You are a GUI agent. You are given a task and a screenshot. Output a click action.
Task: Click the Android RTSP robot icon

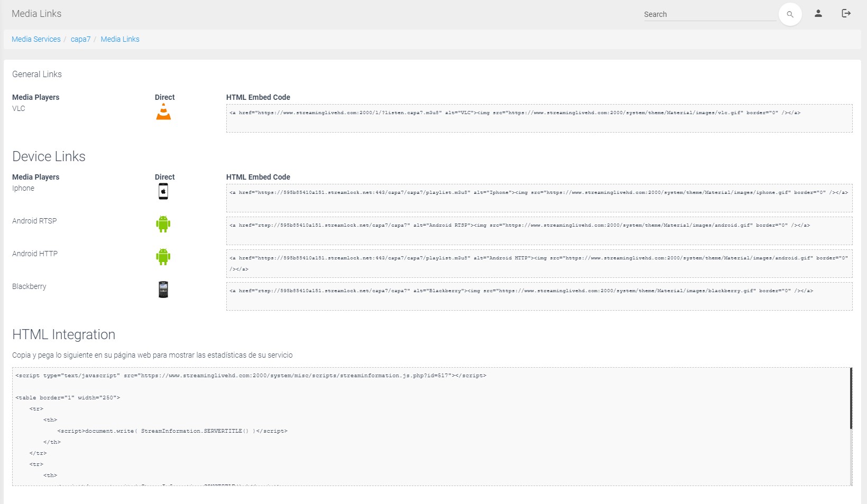pos(163,224)
